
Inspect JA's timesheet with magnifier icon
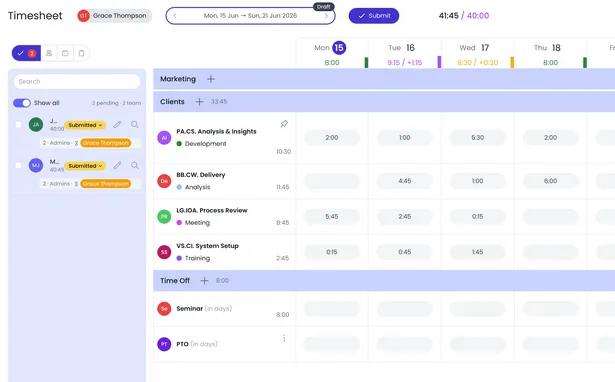coord(135,124)
